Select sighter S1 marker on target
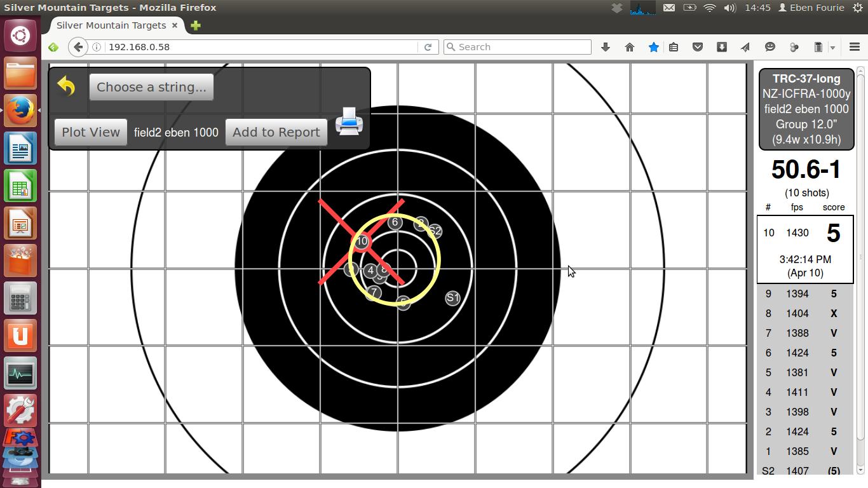The height and width of the screenshot is (488, 868). 452,297
